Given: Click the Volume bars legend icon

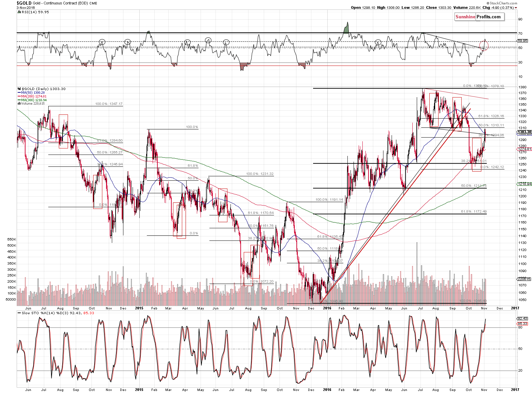Looking at the screenshot, I should click(x=19, y=104).
